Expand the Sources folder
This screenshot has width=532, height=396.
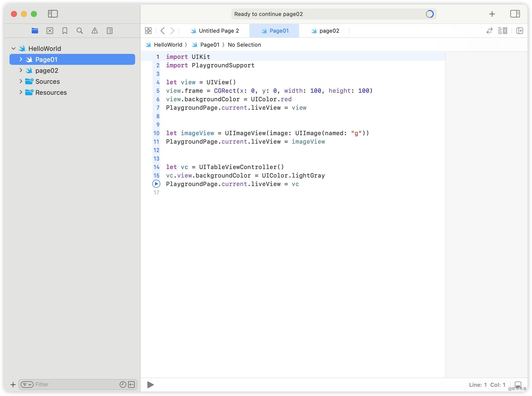[x=21, y=81]
